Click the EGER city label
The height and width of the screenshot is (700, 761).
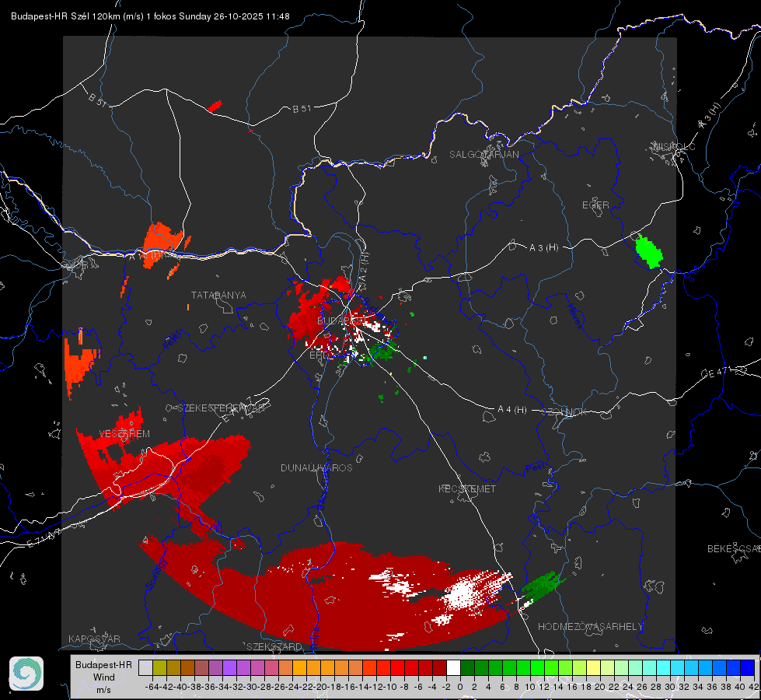tap(595, 205)
